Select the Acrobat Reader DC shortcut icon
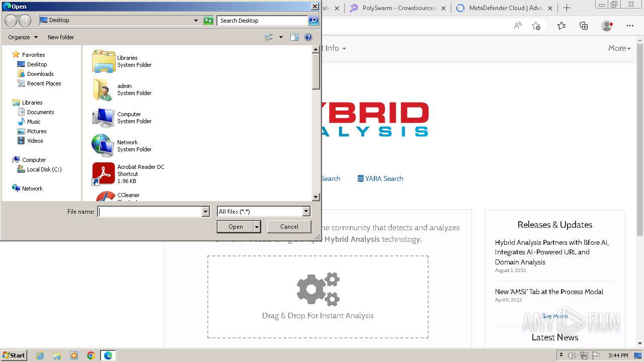Screen dimensions: 644x362 tap(104, 174)
